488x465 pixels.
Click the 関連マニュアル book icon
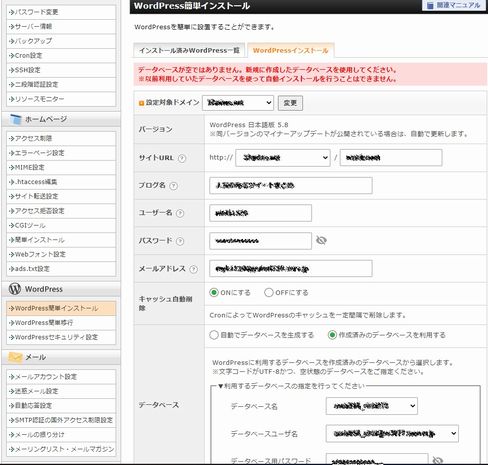[430, 5]
